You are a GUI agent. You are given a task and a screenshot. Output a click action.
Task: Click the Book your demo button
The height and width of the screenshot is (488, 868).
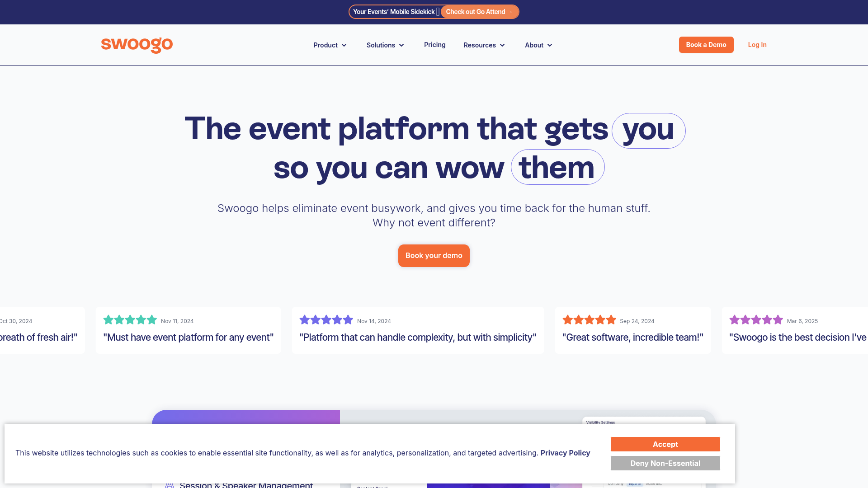pos(434,255)
